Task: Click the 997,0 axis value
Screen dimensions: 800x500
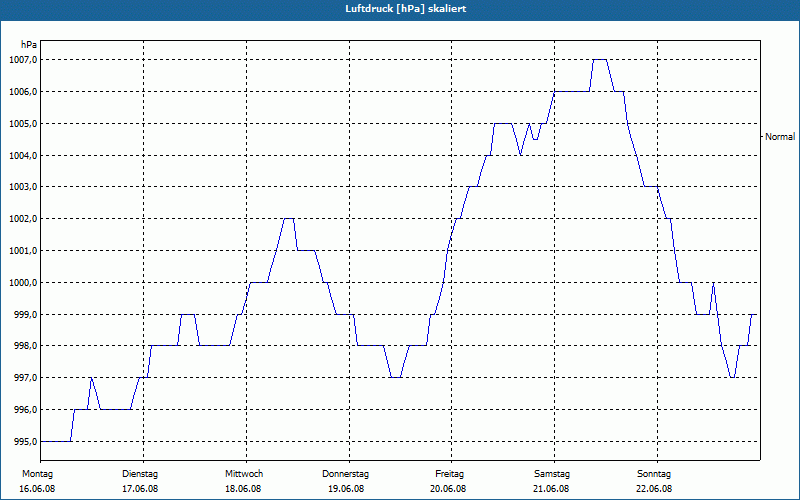Action: click(25, 378)
